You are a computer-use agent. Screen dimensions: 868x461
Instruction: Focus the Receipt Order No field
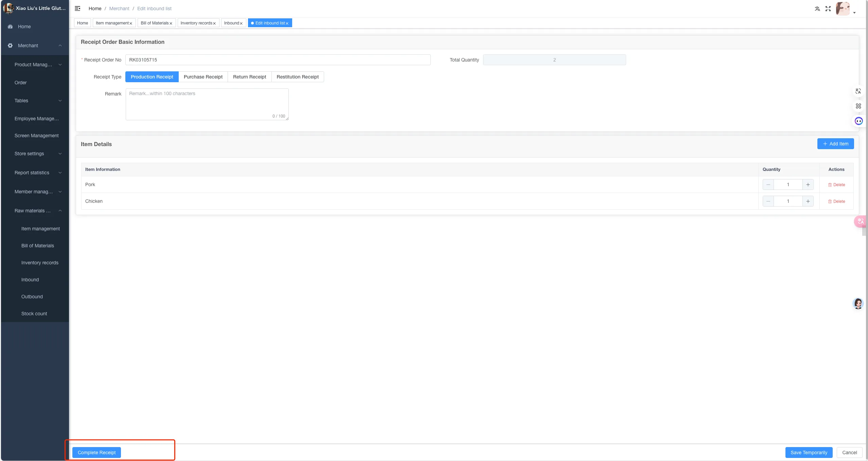point(278,60)
